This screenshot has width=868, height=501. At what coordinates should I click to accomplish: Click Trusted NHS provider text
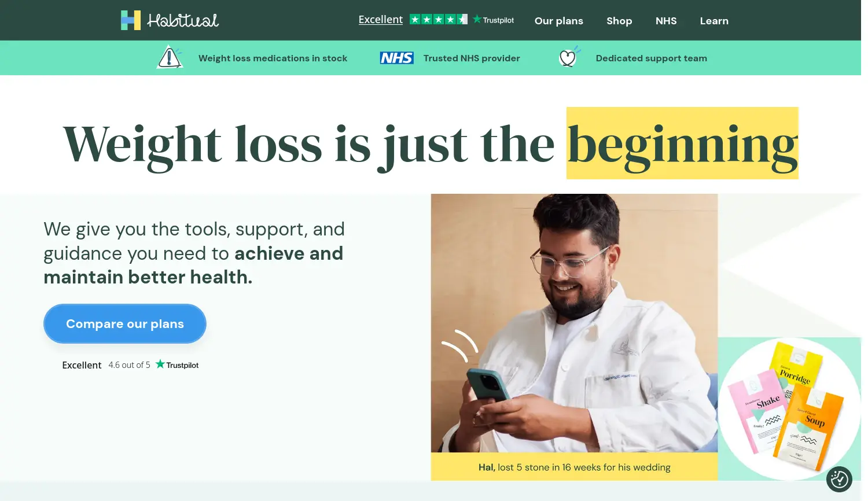tap(472, 58)
